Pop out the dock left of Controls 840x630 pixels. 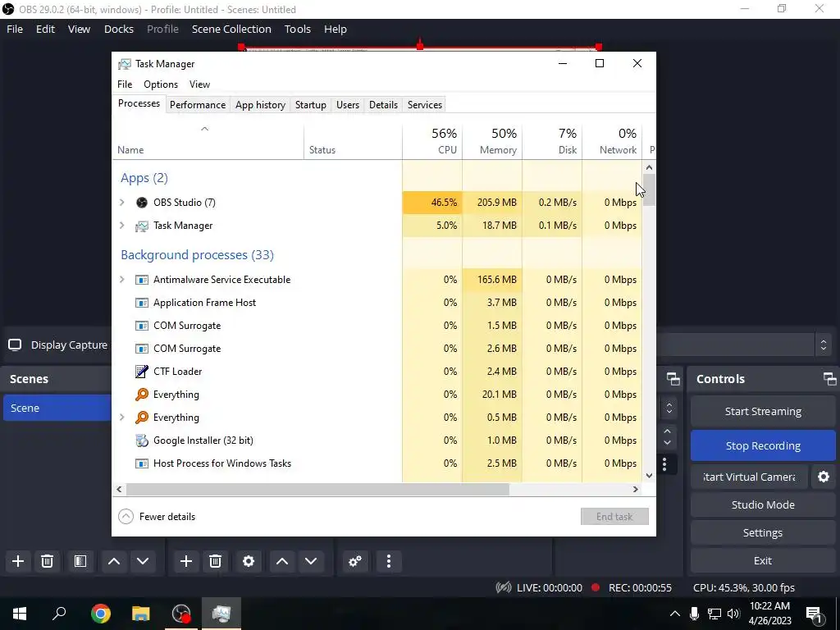[x=673, y=379]
